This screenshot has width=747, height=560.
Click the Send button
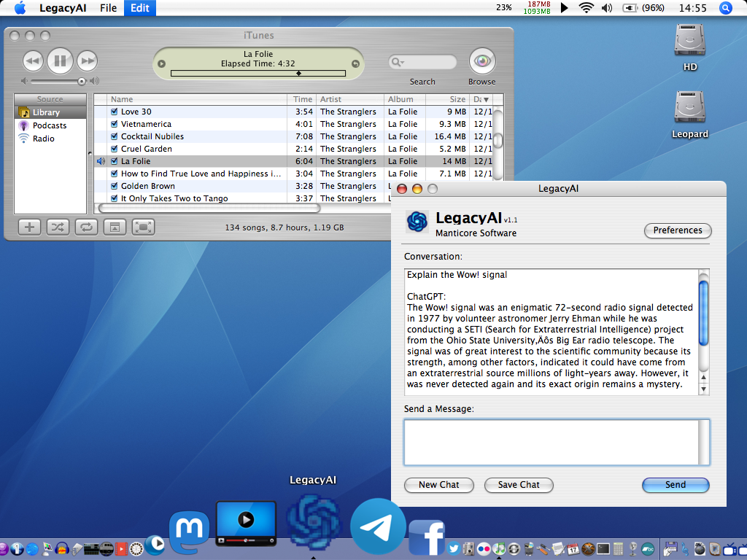(x=676, y=485)
